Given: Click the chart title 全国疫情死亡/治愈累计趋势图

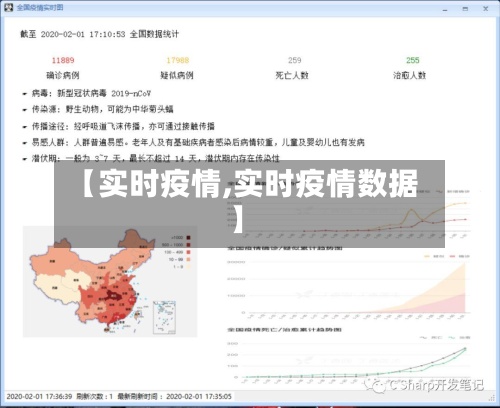Looking at the screenshot, I should (284, 330).
